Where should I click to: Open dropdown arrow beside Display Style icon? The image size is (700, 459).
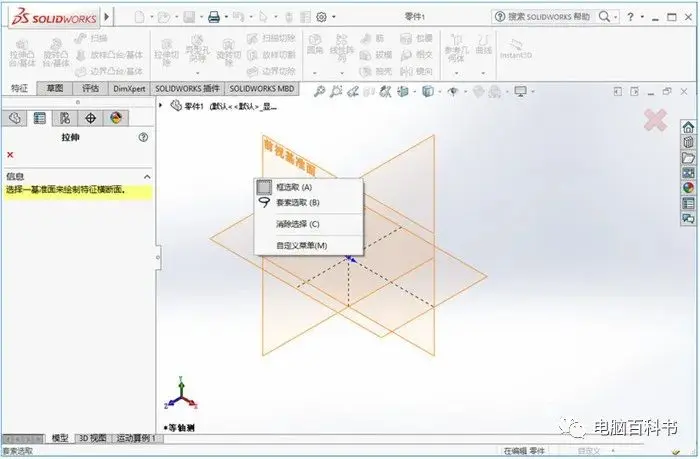(440, 92)
